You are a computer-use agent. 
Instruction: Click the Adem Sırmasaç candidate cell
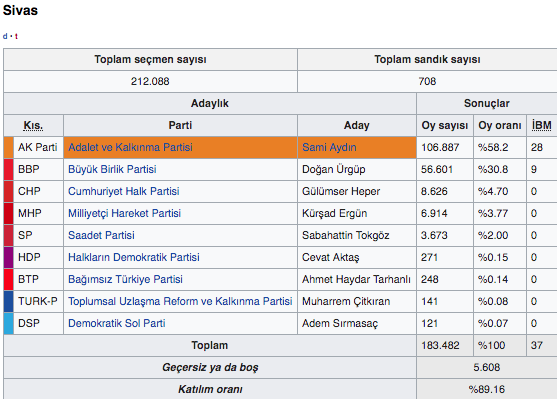(357, 324)
